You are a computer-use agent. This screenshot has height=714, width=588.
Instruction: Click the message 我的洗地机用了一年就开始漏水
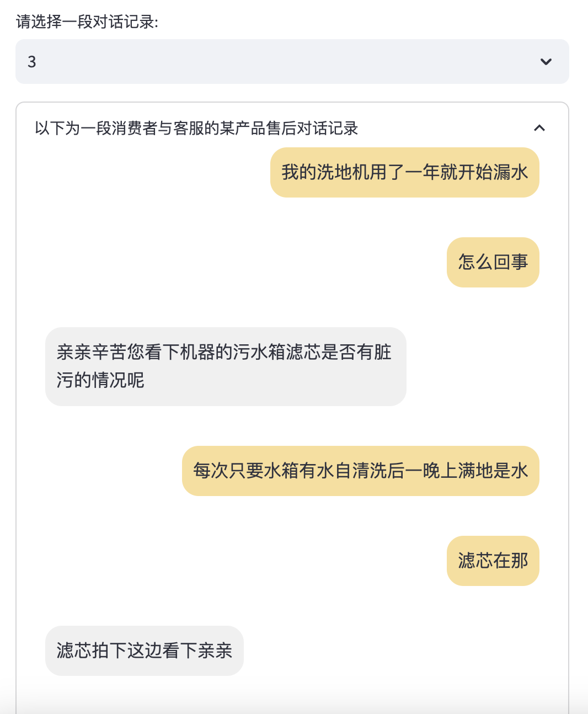(404, 173)
